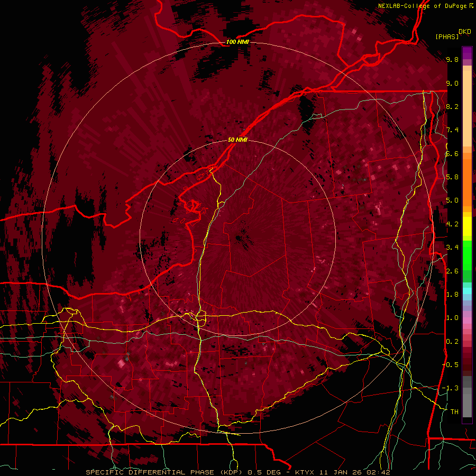Click the TH threshold legend label

[x=454, y=411]
